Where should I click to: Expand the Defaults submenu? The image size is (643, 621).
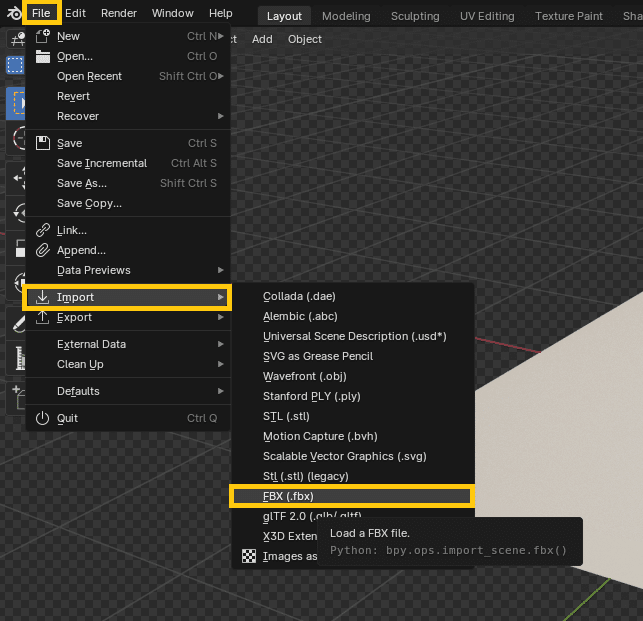click(220, 391)
